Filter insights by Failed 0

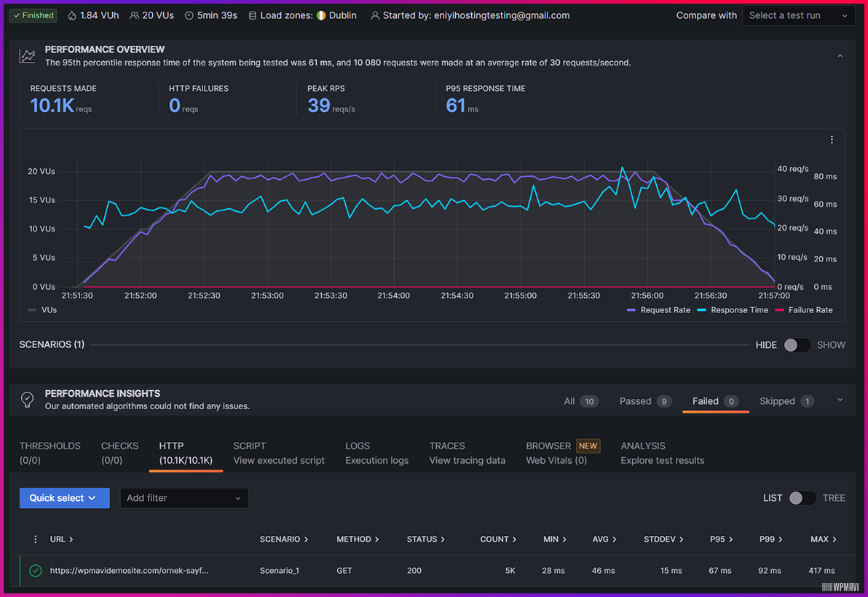pos(715,401)
